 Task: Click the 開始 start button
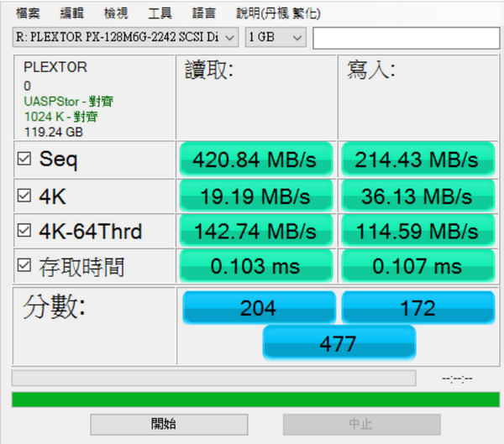[x=169, y=424]
